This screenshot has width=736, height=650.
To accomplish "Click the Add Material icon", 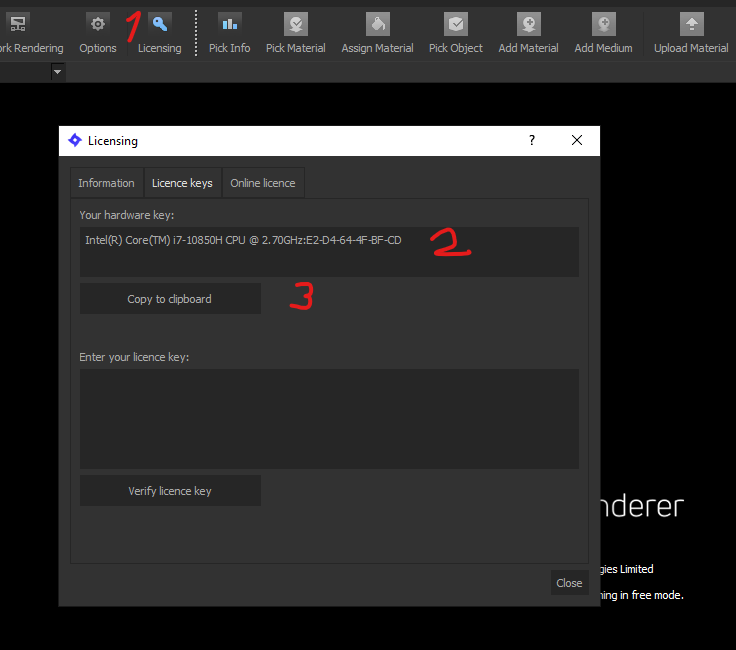I will pos(528,25).
